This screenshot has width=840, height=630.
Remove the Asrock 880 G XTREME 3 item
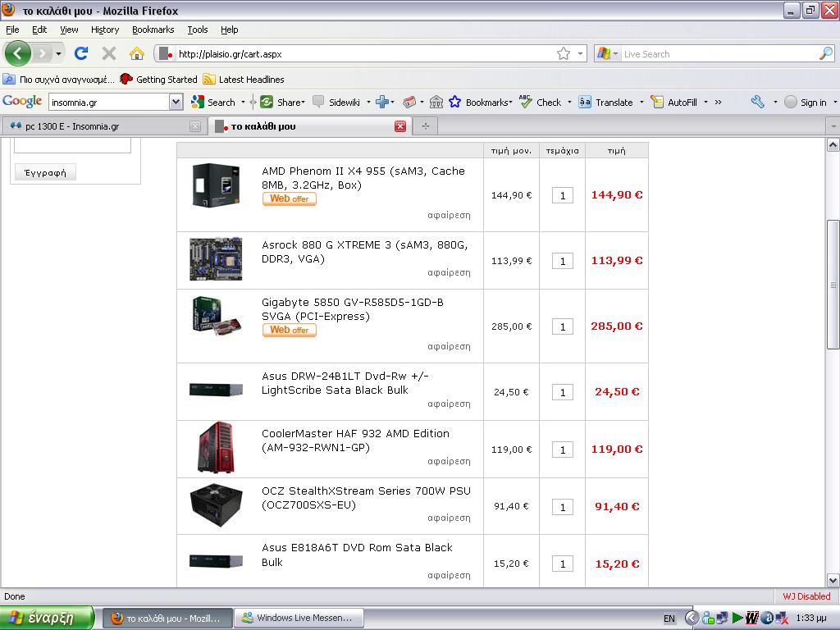point(449,272)
